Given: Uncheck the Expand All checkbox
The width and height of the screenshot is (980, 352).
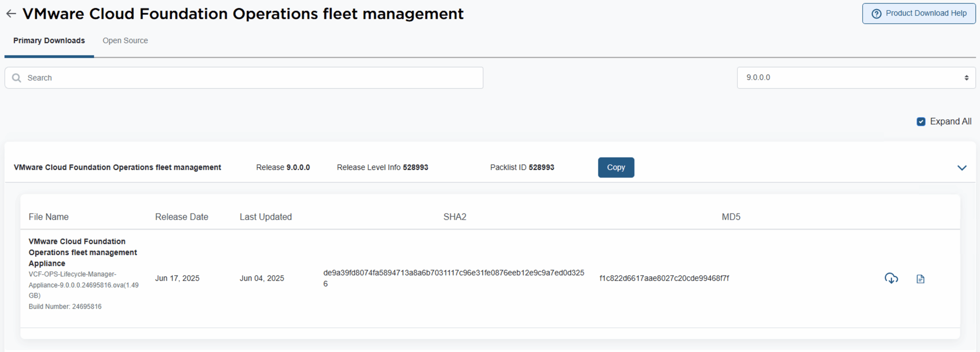Looking at the screenshot, I should pyautogui.click(x=921, y=122).
